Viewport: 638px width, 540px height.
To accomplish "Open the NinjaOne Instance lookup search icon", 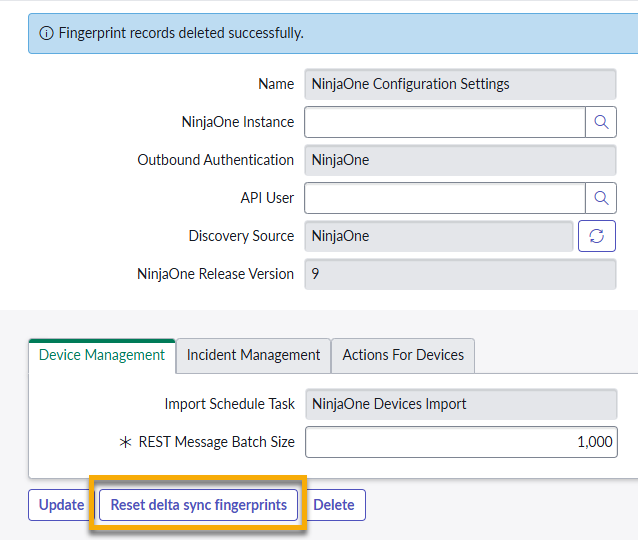I will [601, 122].
